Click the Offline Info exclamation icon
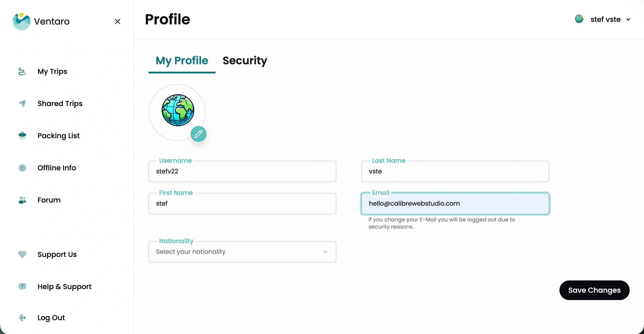 click(x=22, y=168)
